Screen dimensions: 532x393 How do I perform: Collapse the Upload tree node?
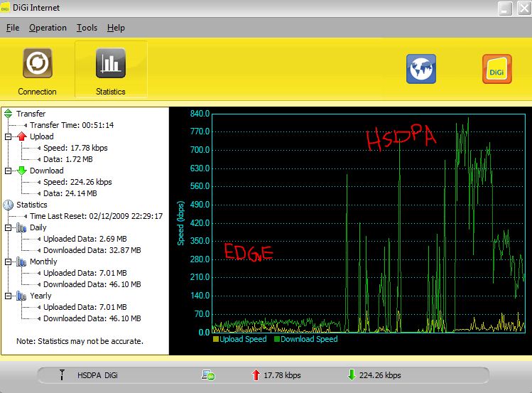click(x=8, y=136)
